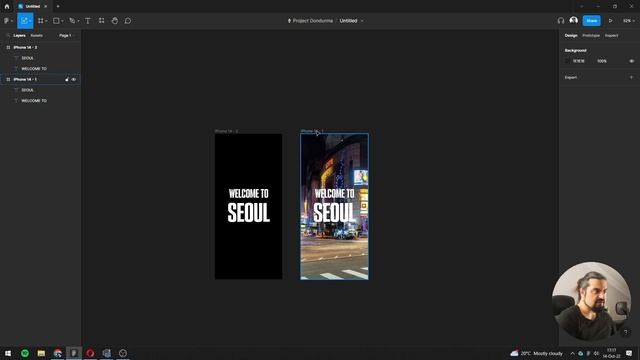Screen dimensions: 640x360
Task: Select the Comment tool
Action: coord(128,21)
